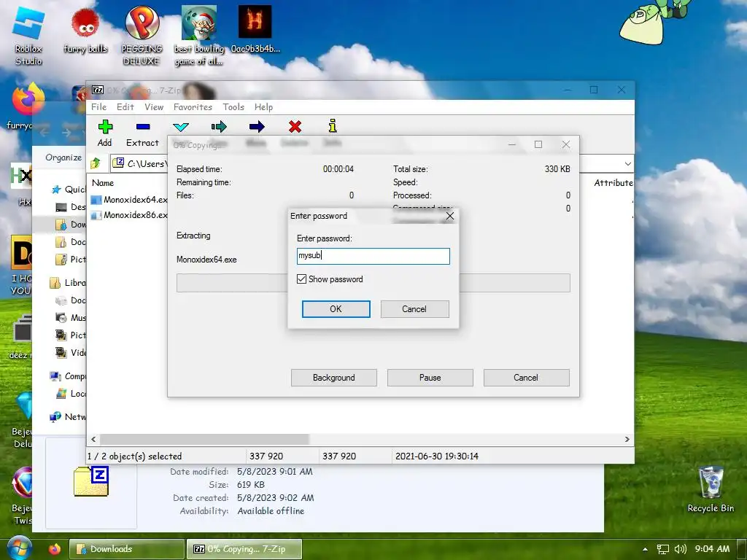
Task: Open the Edit menu
Action: coord(125,107)
